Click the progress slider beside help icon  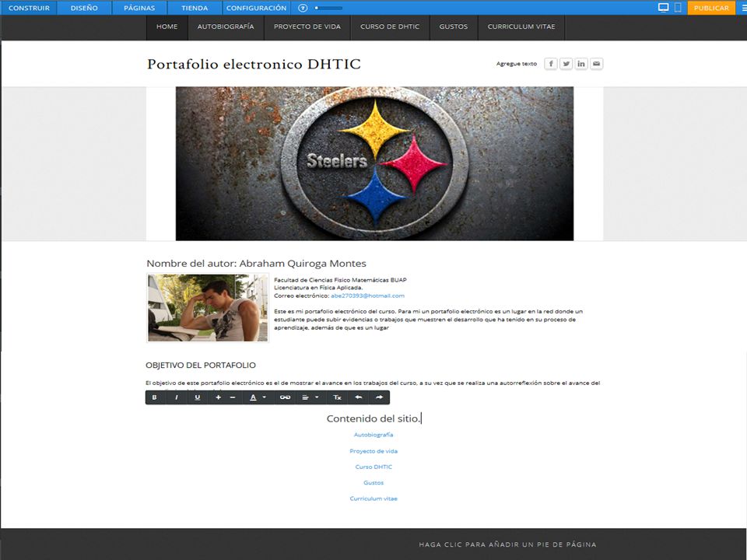[328, 8]
